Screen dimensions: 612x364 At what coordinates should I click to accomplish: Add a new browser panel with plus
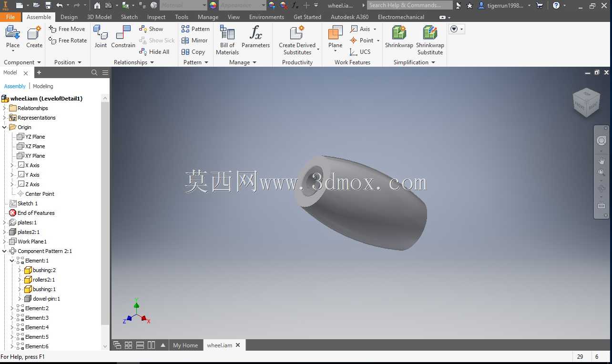tap(39, 72)
